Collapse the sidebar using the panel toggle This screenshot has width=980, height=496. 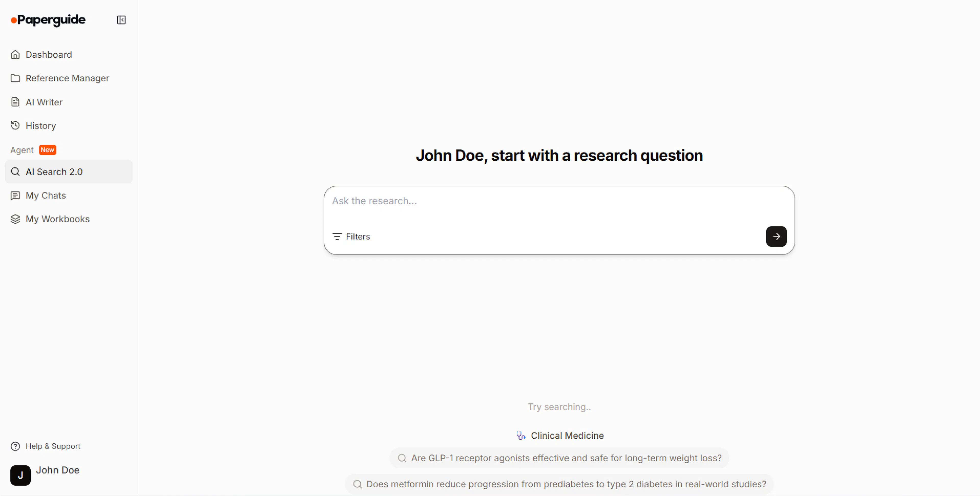121,20
